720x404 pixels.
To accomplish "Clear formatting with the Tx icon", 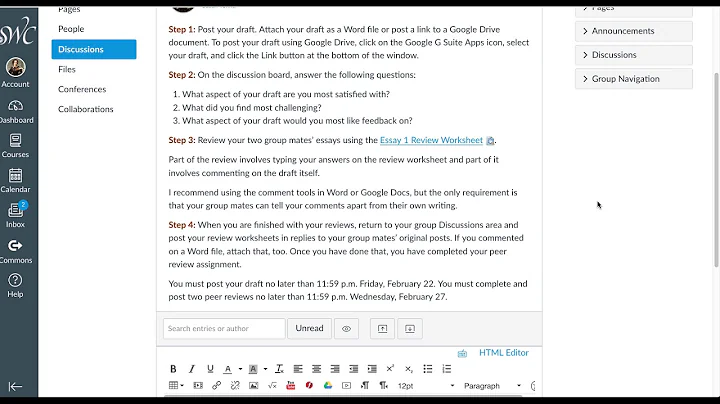I will click(279, 369).
